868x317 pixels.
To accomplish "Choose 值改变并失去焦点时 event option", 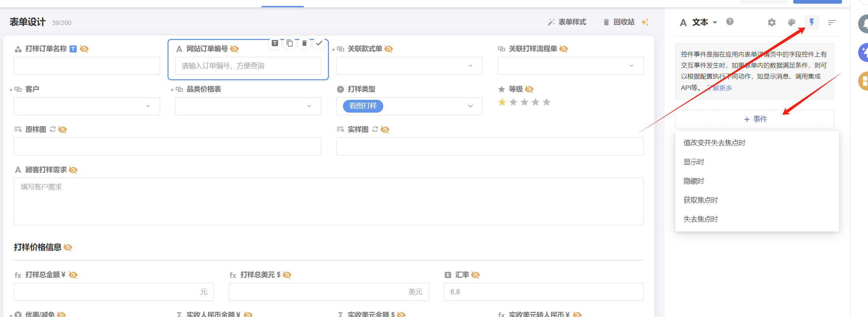I will tap(714, 143).
